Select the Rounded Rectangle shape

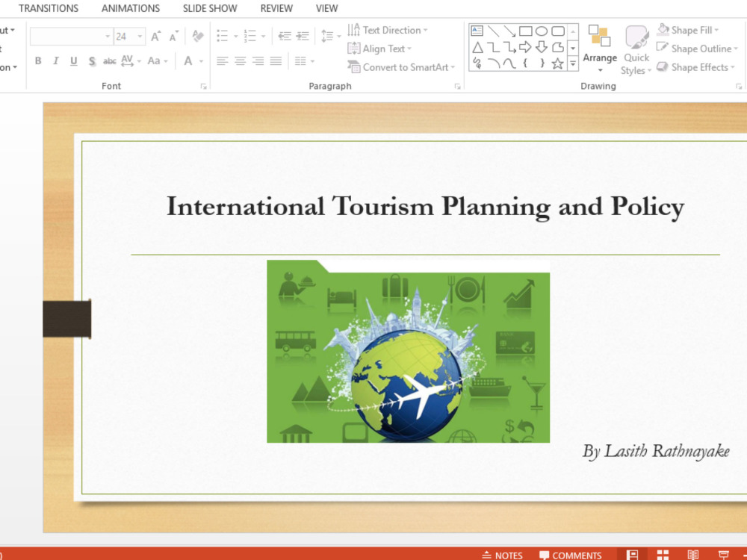point(558,31)
